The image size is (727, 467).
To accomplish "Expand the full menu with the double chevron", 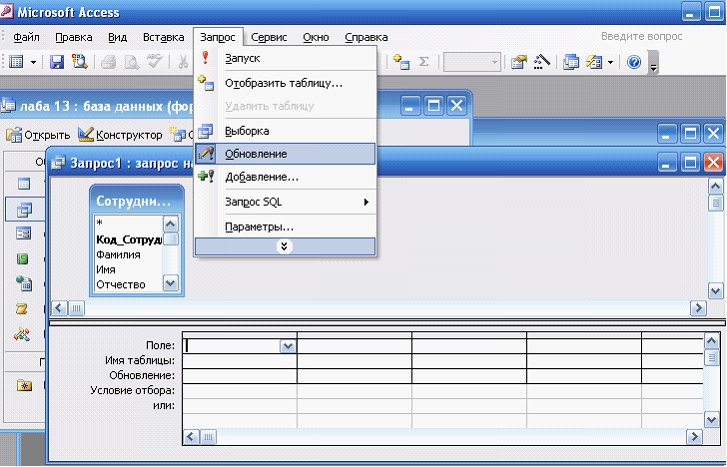I will [284, 246].
